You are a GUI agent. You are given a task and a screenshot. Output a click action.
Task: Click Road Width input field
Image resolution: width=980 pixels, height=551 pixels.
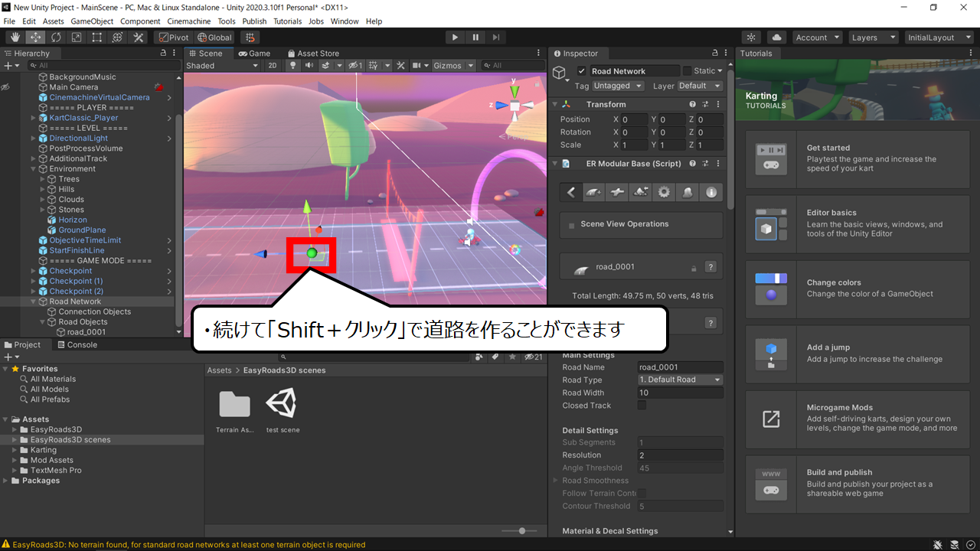click(680, 393)
